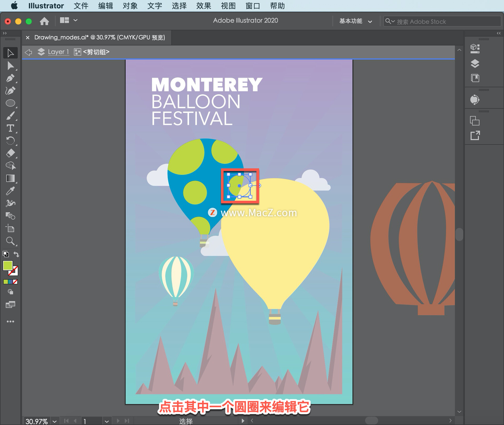Open the artboard number dropdown
The height and width of the screenshot is (425, 504).
pyautogui.click(x=107, y=421)
